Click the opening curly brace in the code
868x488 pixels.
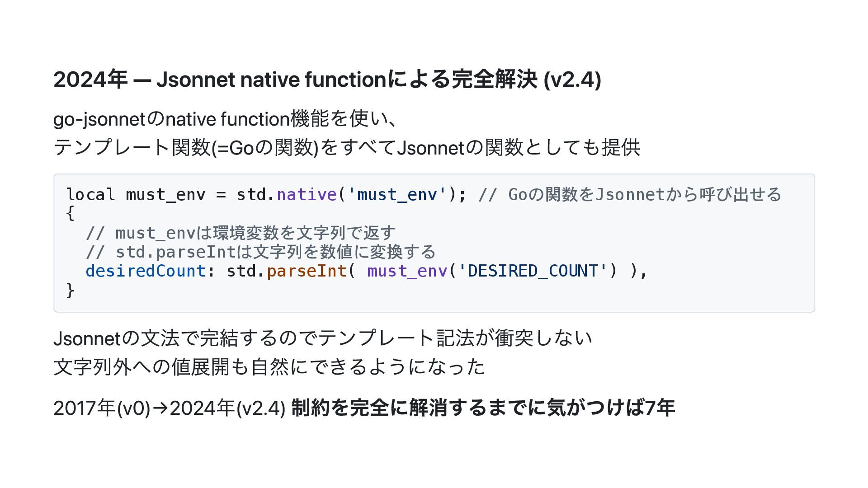pos(70,213)
